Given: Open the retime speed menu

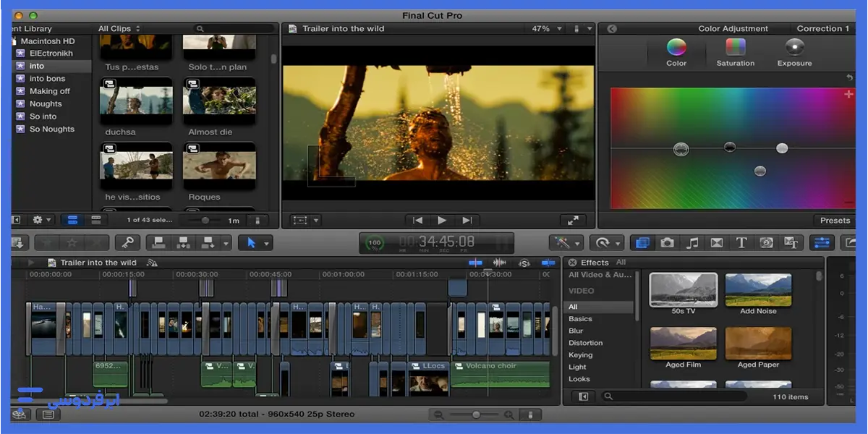Looking at the screenshot, I should 606,243.
